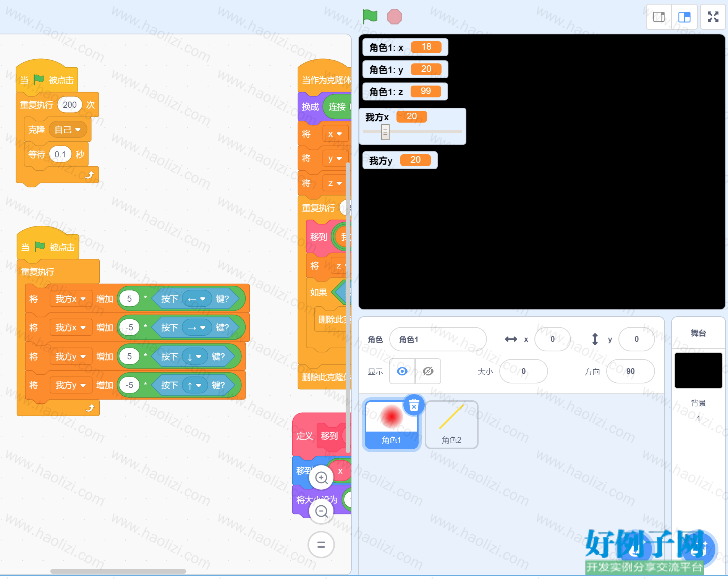Stop the project with the red stop sign
Screen dimensions: 728x579
click(394, 17)
